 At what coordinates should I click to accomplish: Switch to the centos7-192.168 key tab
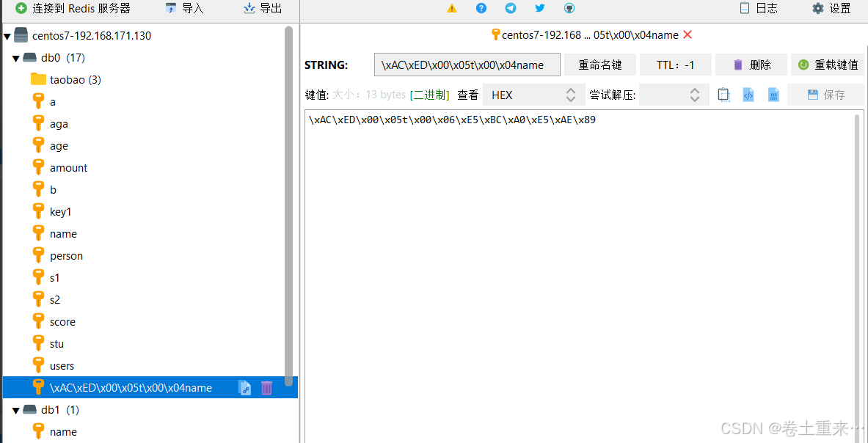(x=590, y=35)
